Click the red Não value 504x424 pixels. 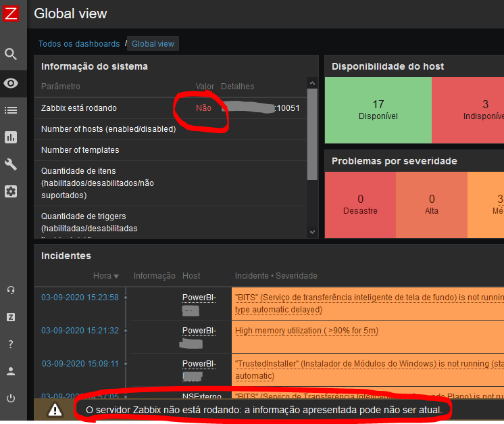click(x=204, y=108)
